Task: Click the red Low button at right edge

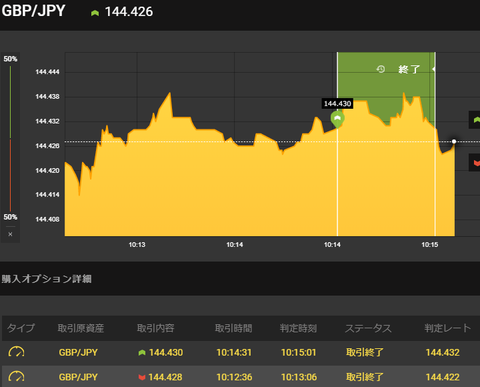Action: click(475, 163)
